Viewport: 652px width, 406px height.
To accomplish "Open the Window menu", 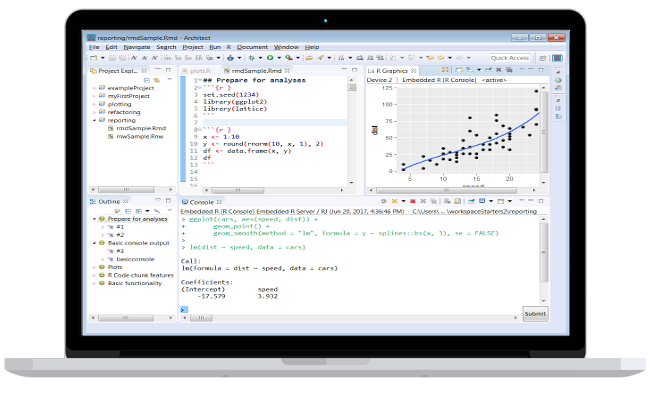I will pos(286,47).
